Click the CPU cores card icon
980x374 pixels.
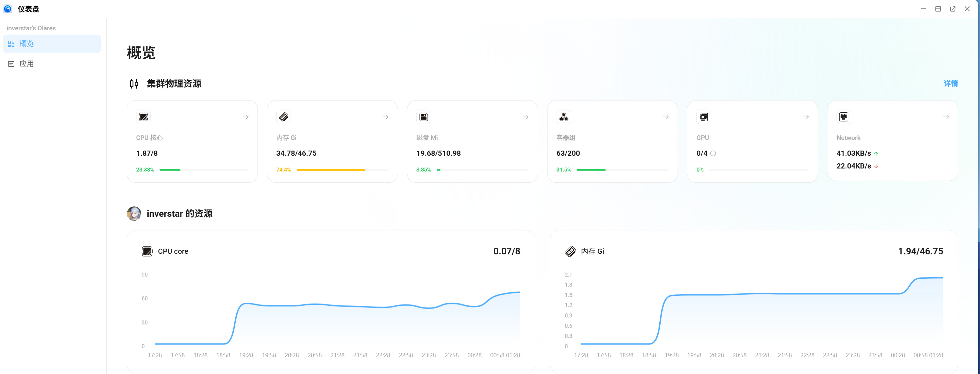pyautogui.click(x=143, y=117)
